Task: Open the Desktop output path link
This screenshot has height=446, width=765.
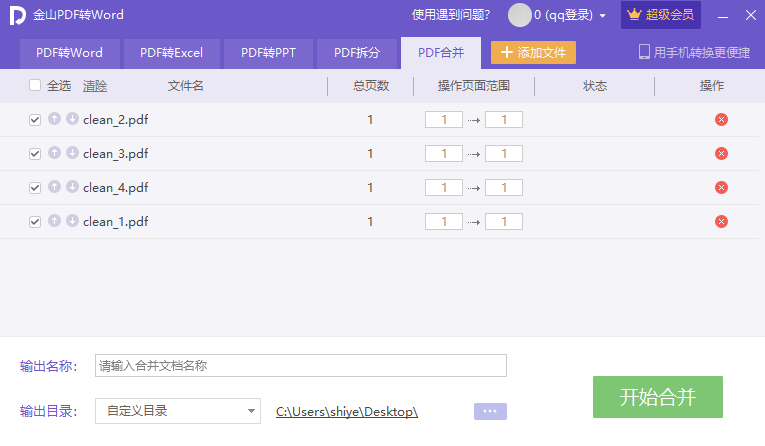Action: click(x=347, y=411)
